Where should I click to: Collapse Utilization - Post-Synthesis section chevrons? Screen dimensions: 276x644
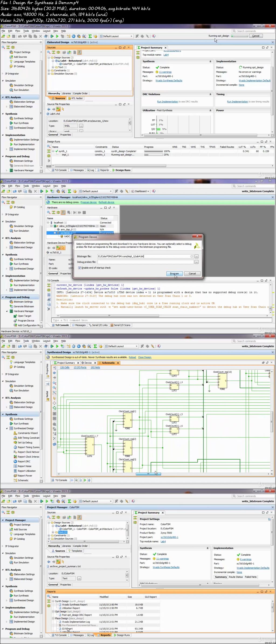coord(210,111)
